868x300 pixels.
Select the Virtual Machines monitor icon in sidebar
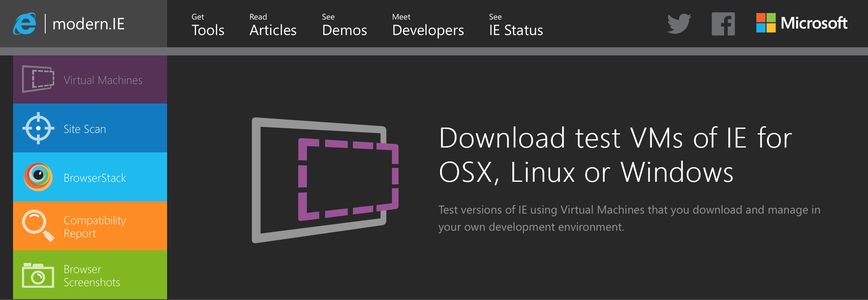[x=38, y=79]
